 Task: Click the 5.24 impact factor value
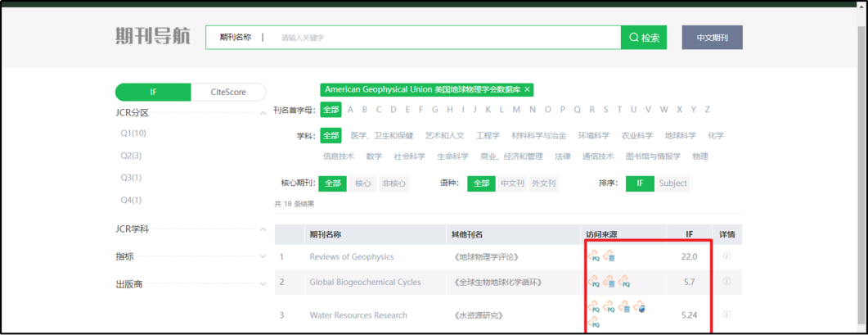tap(689, 315)
